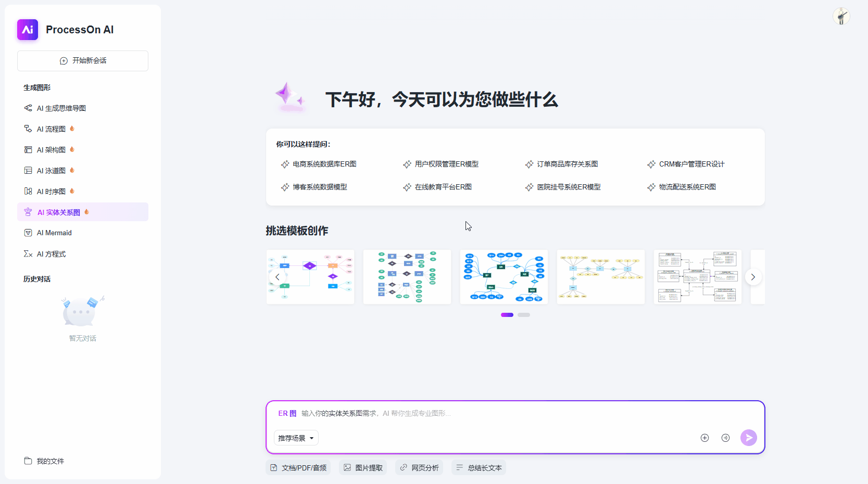
Task: Select AI 实体关系图 in sidebar
Action: pyautogui.click(x=83, y=212)
